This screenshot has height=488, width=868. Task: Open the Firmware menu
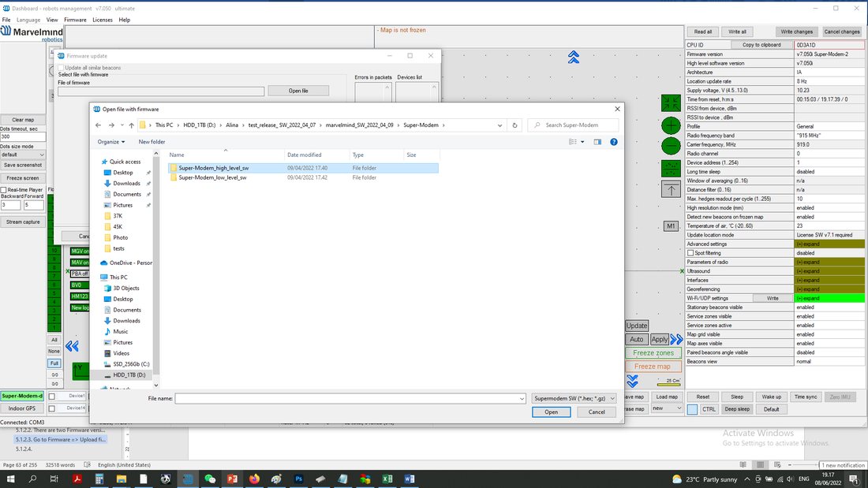point(75,20)
